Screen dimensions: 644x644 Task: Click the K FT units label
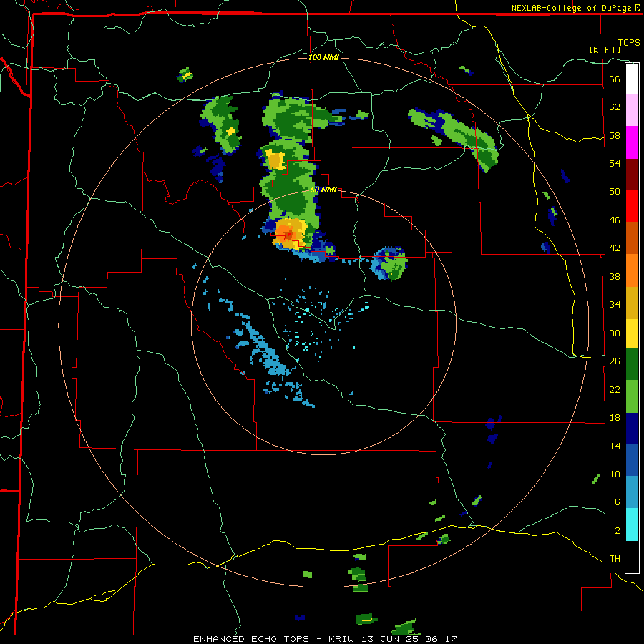(x=605, y=49)
